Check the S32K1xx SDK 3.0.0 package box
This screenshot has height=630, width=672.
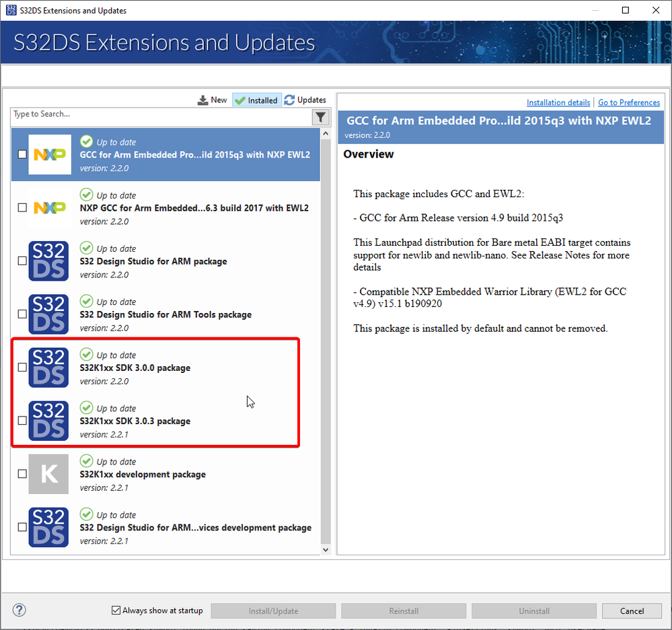pyautogui.click(x=22, y=367)
